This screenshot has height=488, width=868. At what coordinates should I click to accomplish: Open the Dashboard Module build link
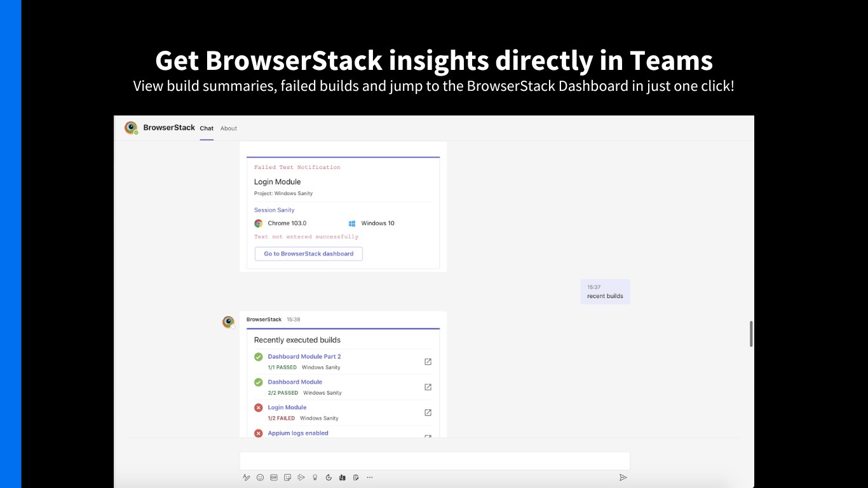click(x=295, y=382)
